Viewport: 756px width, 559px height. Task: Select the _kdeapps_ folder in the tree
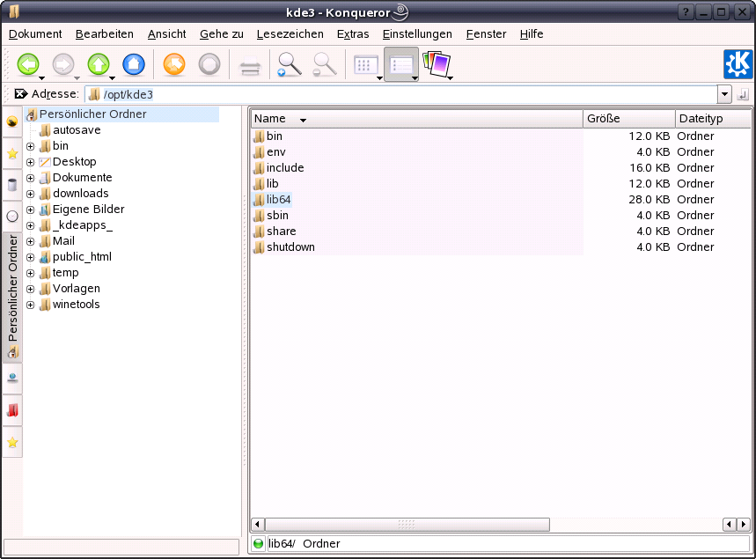coord(77,225)
